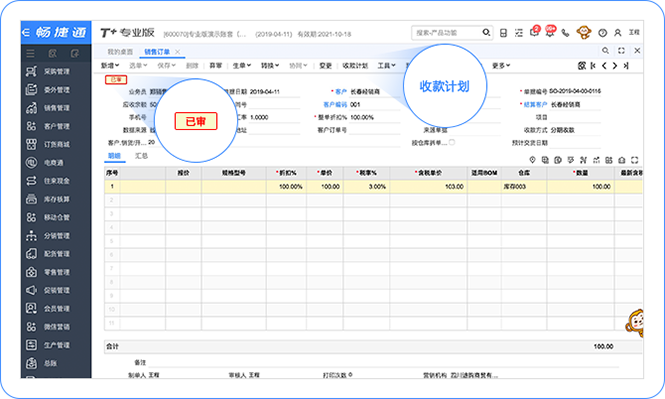Switch to 汇总 summary tab
The height and width of the screenshot is (399, 665).
(141, 156)
